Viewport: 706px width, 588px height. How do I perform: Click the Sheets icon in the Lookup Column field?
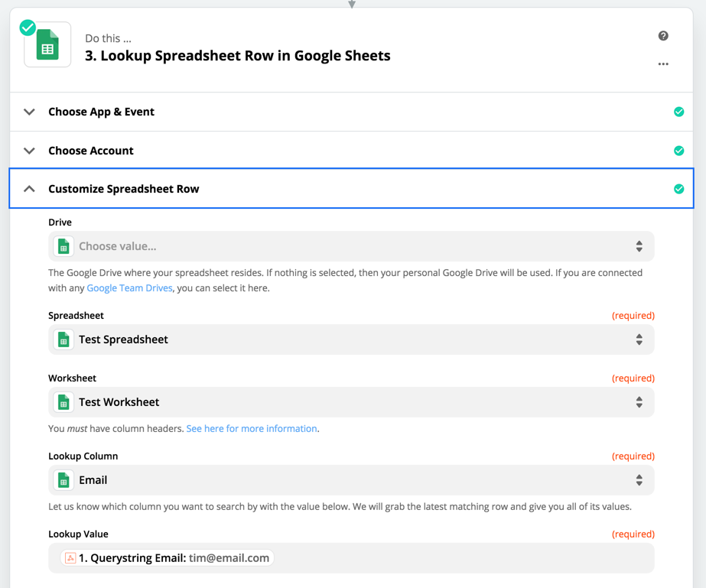pos(63,480)
